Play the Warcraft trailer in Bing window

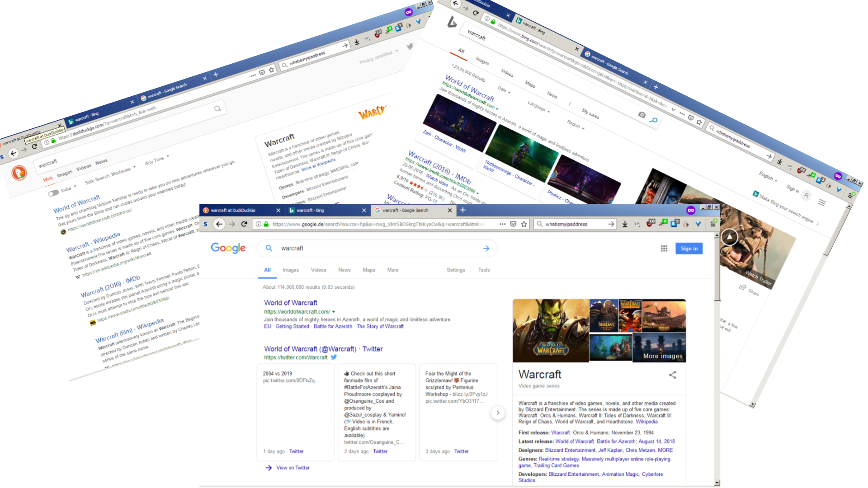(x=729, y=237)
